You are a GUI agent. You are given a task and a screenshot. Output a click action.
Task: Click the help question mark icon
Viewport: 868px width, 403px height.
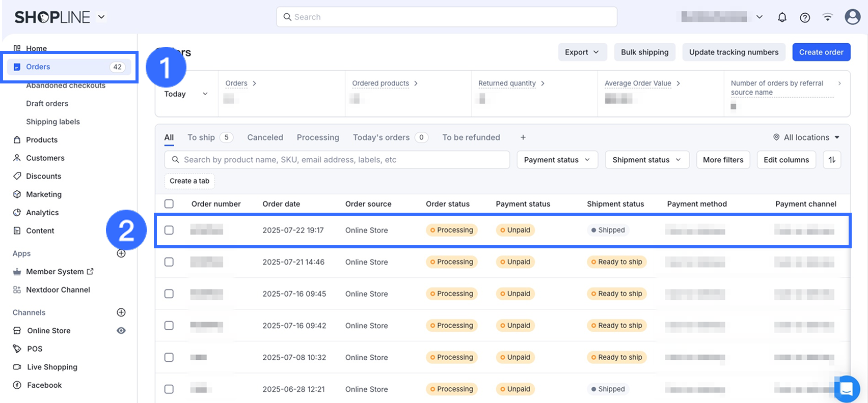[805, 17]
